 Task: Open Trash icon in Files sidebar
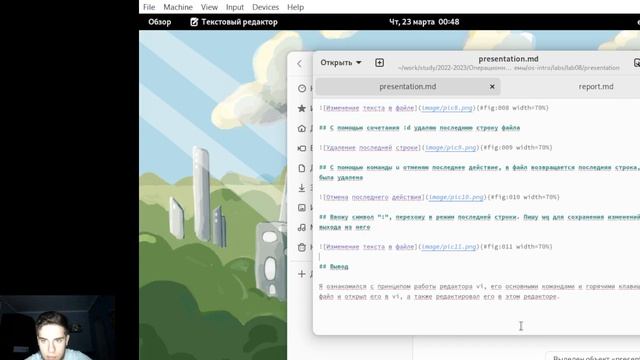point(302,247)
